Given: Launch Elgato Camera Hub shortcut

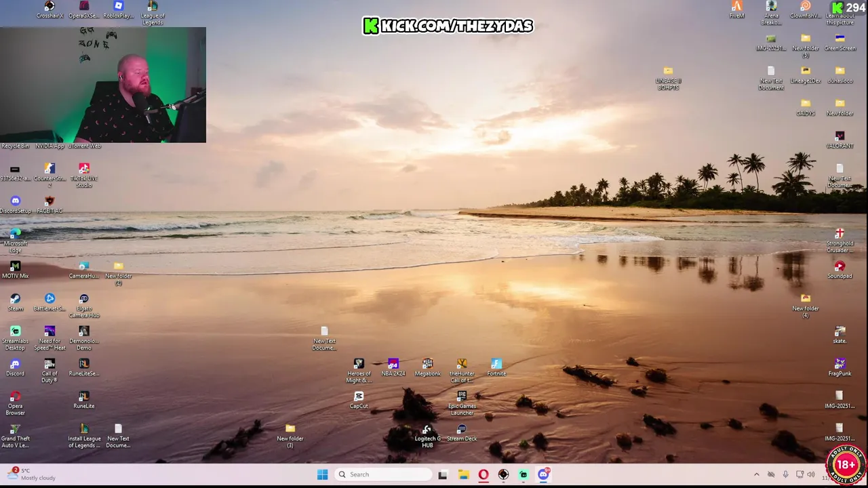Looking at the screenshot, I should click(83, 305).
